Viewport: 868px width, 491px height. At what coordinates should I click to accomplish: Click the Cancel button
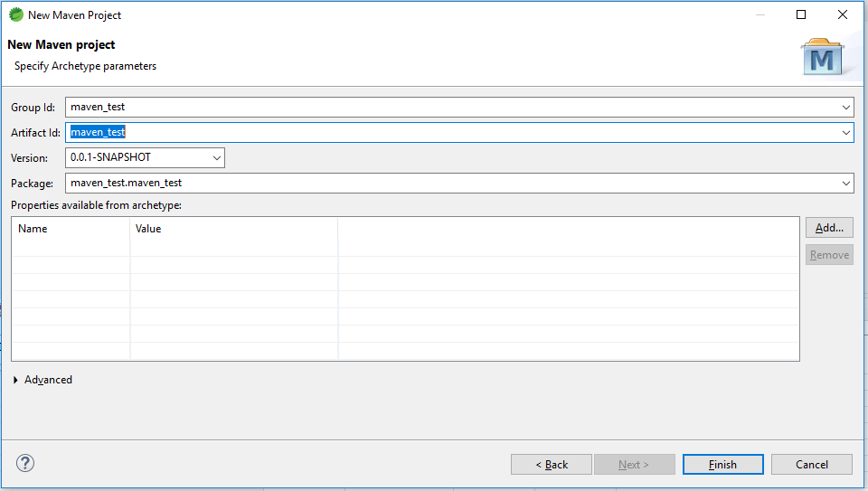point(812,465)
